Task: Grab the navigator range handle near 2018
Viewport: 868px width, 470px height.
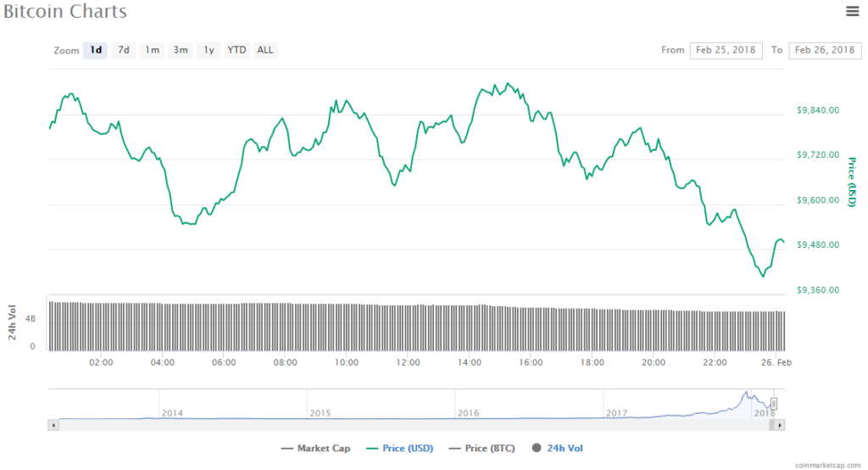Action: pyautogui.click(x=773, y=404)
